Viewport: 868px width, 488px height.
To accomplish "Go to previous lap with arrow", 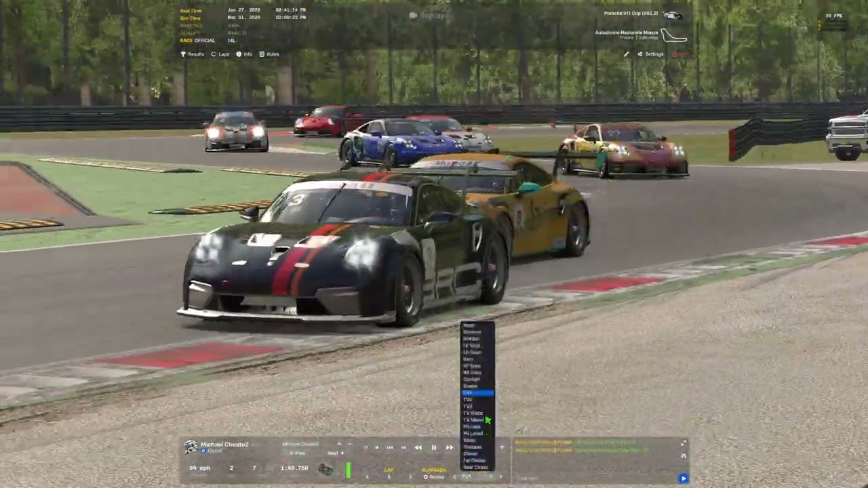I will click(367, 476).
